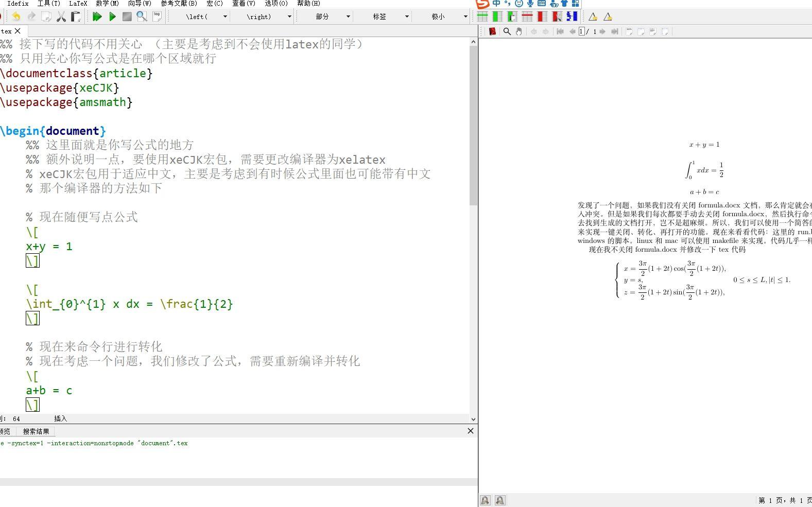Viewport: 812px width, 507px height.
Task: Open the View Log icon
Action: pyautogui.click(x=157, y=17)
